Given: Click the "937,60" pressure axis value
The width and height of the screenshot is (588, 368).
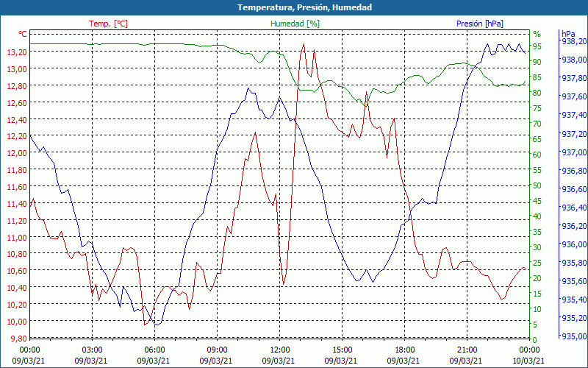Looking at the screenshot, I should coord(574,96).
